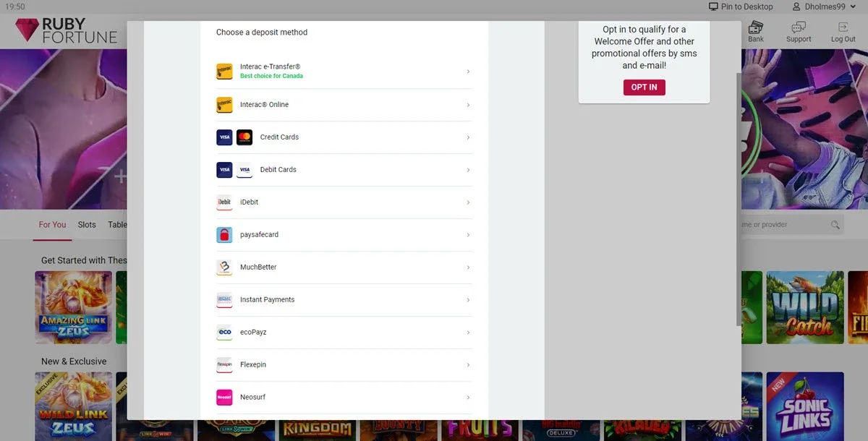Click the Mastercard logo icon
868x441 pixels.
pyautogui.click(x=244, y=137)
